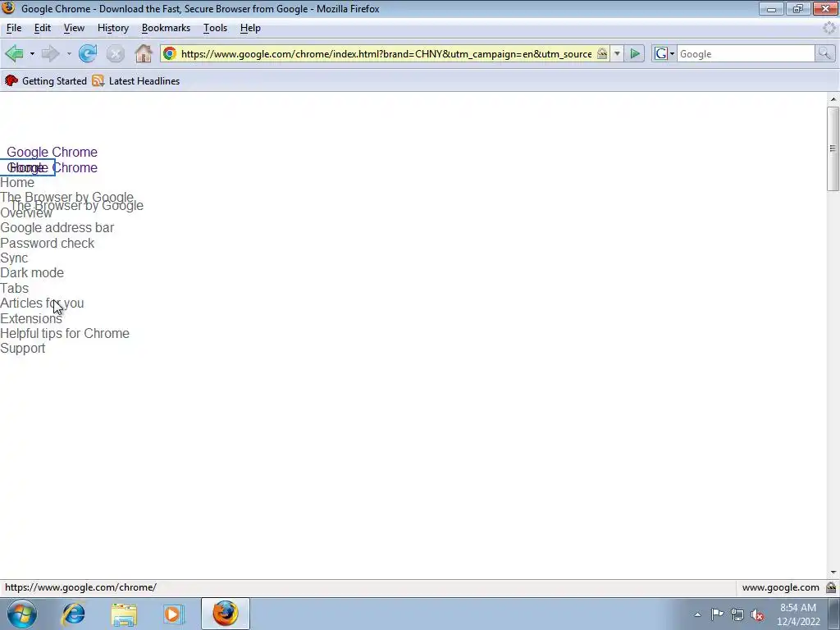Click the Firefox throbber activity icon
The width and height of the screenshot is (840, 630).
pos(829,28)
